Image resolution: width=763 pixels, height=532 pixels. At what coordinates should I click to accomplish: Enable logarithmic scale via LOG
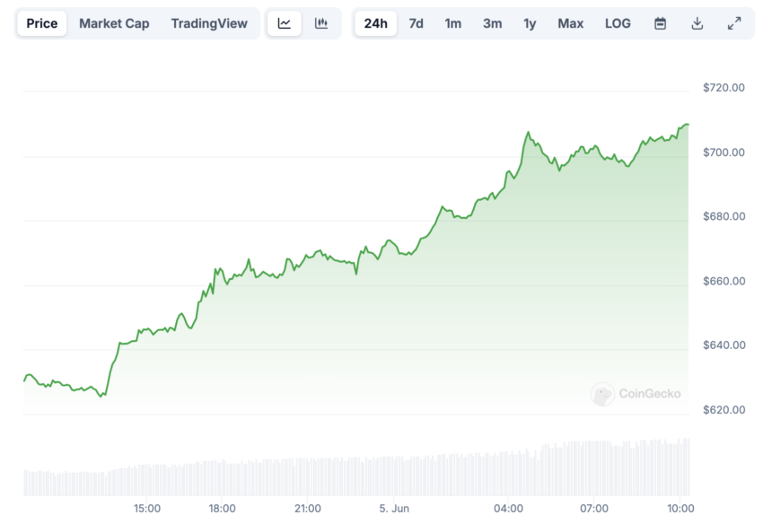(x=617, y=23)
